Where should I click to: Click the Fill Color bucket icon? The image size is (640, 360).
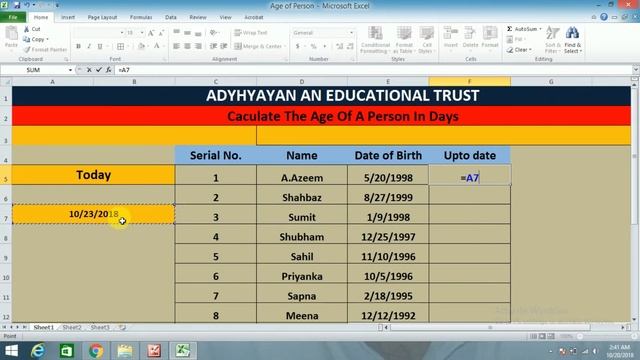[141, 47]
